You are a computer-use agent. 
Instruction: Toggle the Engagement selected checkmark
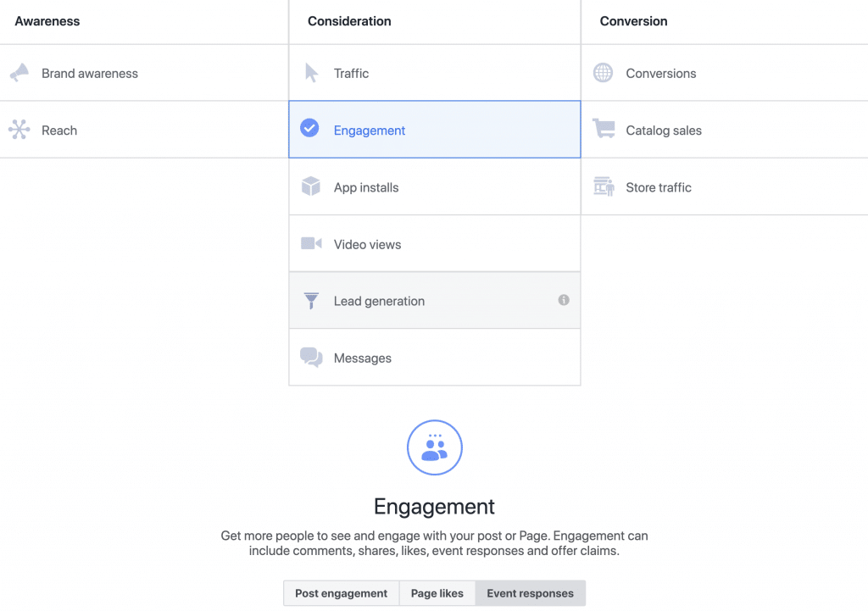tap(309, 128)
